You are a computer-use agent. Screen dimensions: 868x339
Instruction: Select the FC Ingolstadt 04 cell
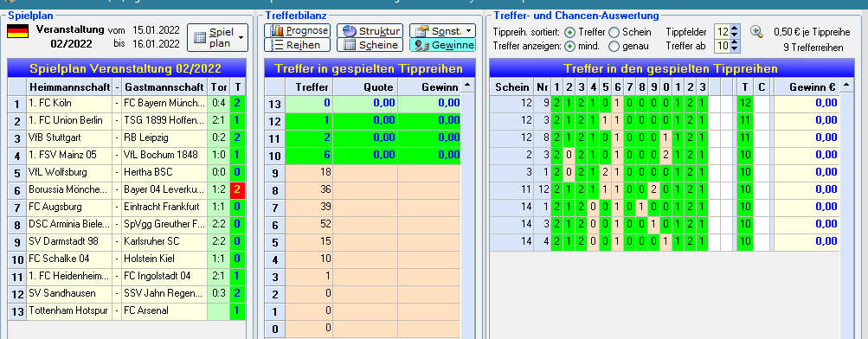click(165, 276)
